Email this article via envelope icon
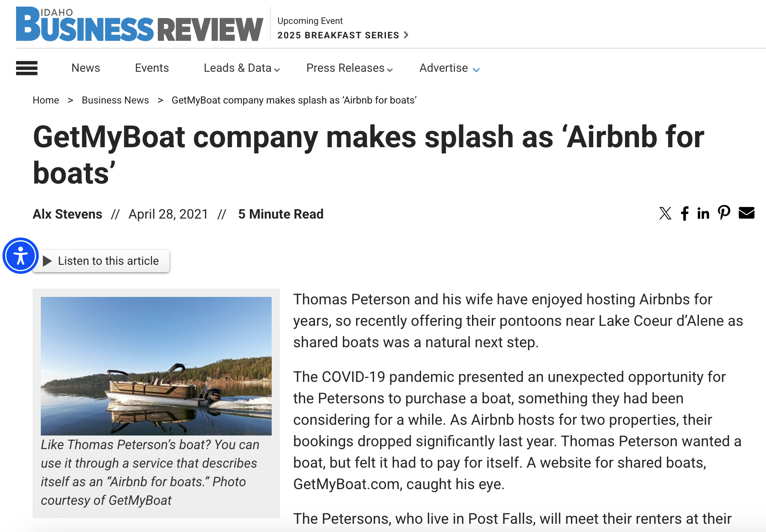 [x=746, y=213]
